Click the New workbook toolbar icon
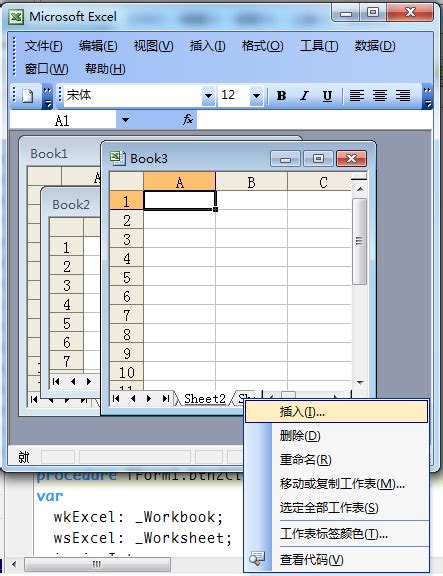 point(28,96)
